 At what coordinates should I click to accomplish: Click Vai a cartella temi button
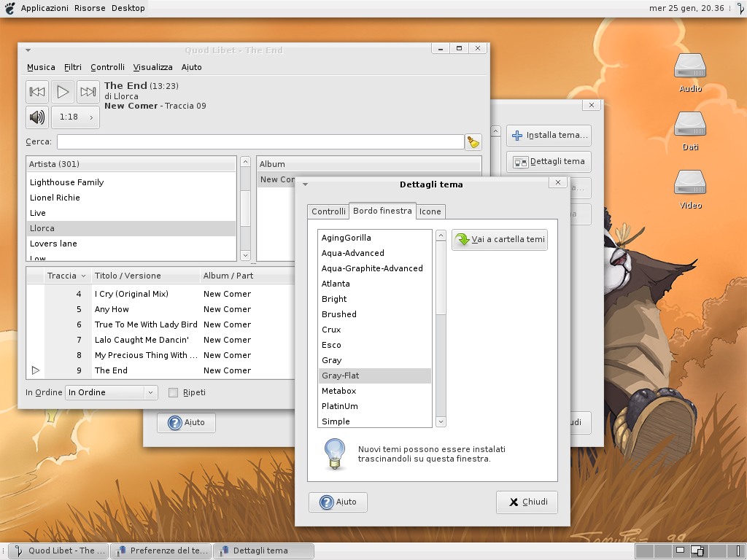coord(499,239)
